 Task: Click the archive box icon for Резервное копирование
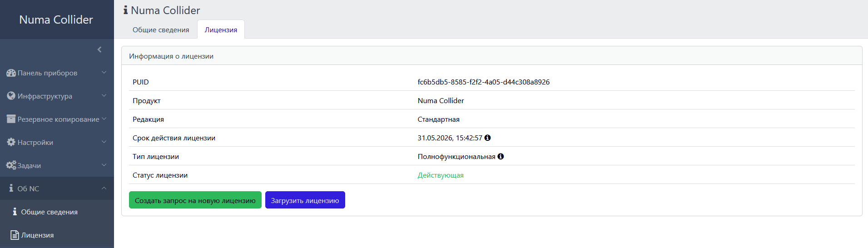point(11,119)
